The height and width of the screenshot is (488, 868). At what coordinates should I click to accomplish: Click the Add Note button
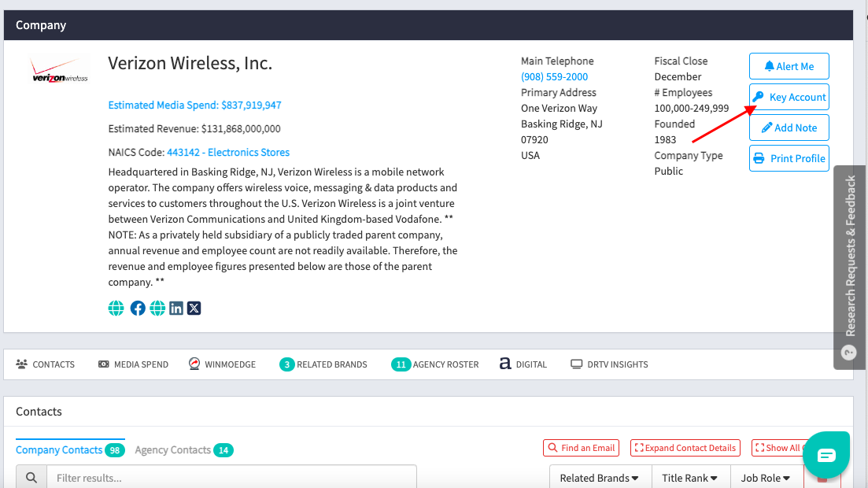pyautogui.click(x=789, y=128)
